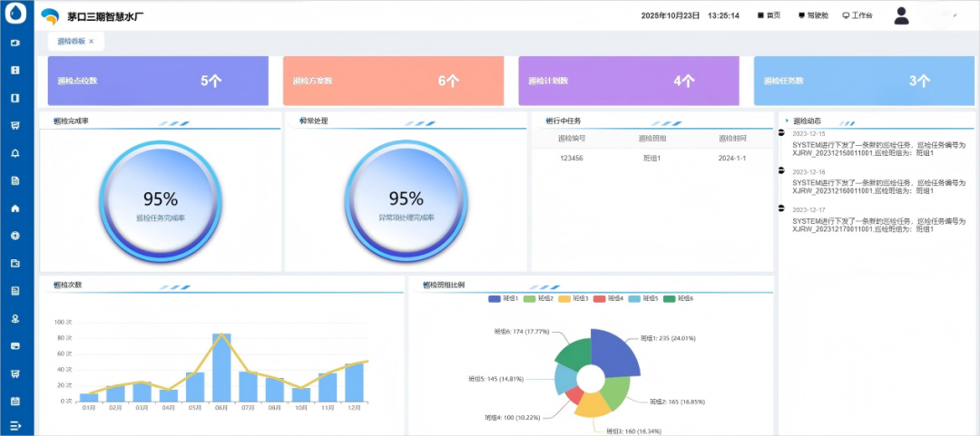Open the bell alarm sidebar icon
Image resolution: width=980 pixels, height=436 pixels.
[15, 153]
